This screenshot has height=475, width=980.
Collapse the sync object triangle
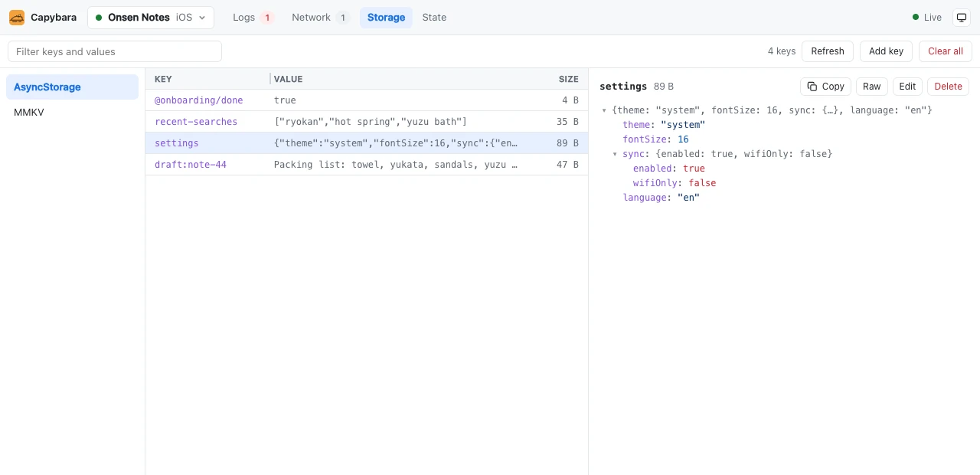coord(616,154)
